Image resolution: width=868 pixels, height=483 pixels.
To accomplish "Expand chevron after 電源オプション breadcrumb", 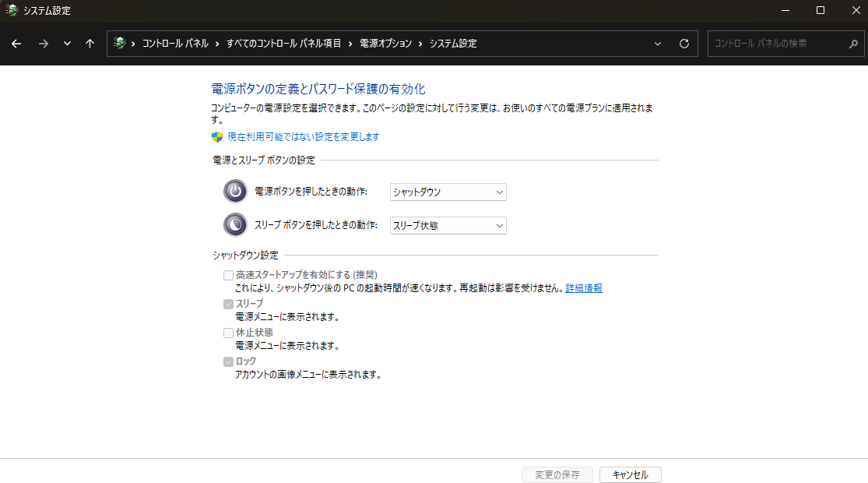I will pos(420,44).
